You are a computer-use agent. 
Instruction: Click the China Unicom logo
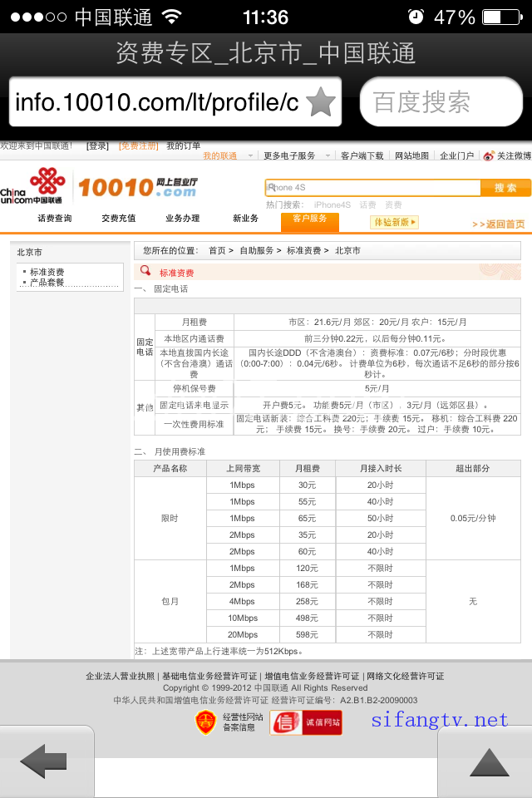[x=32, y=185]
